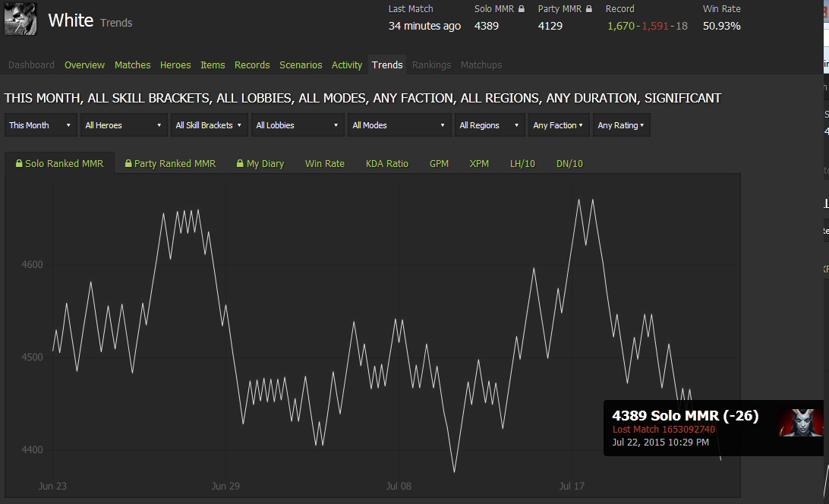
Task: Click the 4500 y-axis label
Action: [x=32, y=357]
